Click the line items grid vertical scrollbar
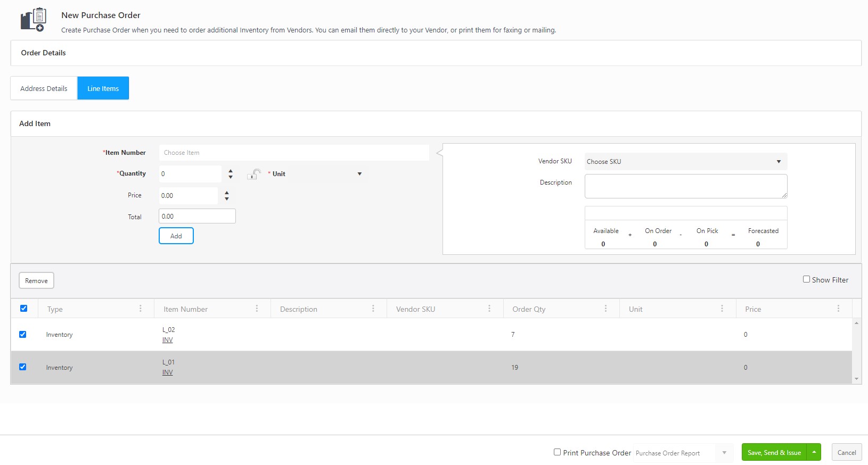Image resolution: width=868 pixels, height=465 pixels. [x=856, y=351]
